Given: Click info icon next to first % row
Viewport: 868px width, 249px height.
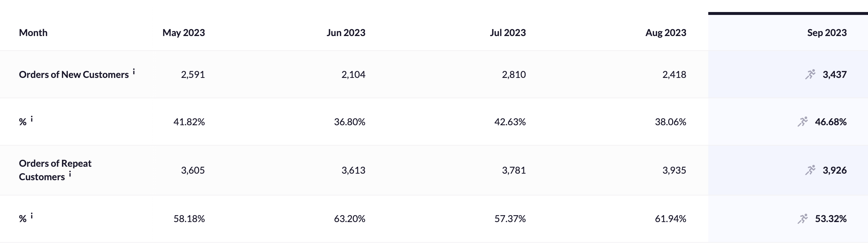Looking at the screenshot, I should tap(32, 119).
